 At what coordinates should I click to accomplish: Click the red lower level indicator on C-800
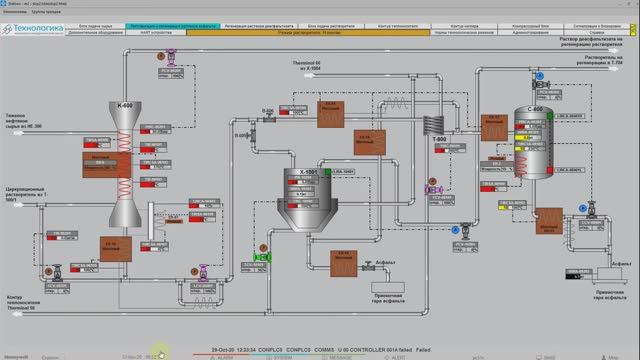550,170
